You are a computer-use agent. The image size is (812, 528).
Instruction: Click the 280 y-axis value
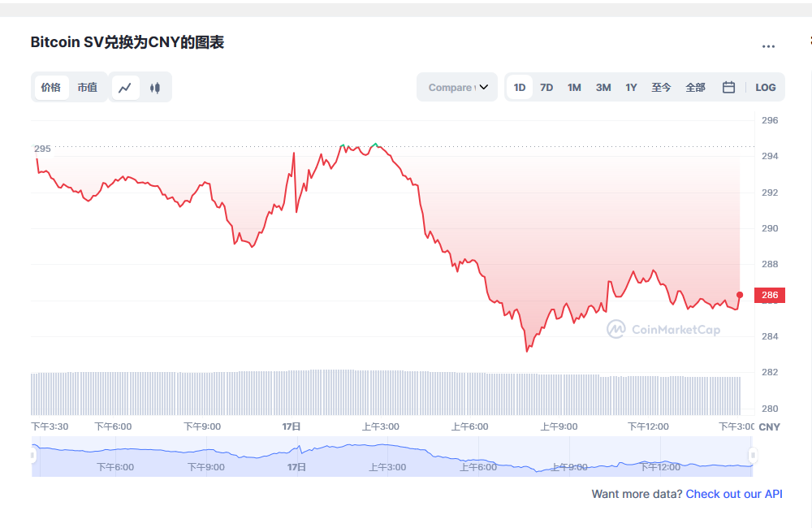click(770, 409)
